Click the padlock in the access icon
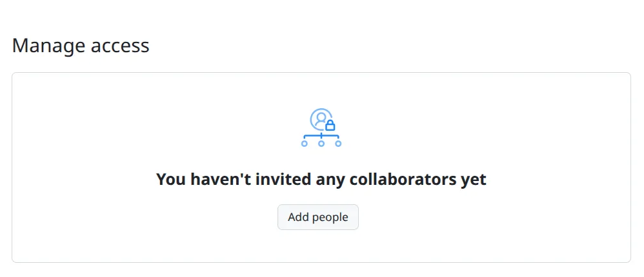Screen dimensions: 644x277 point(330,124)
